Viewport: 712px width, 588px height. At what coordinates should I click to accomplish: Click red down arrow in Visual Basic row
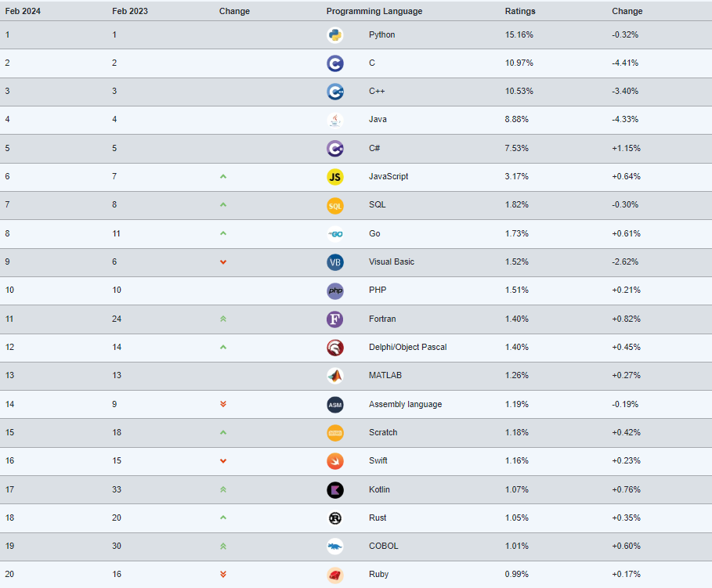[x=223, y=262]
